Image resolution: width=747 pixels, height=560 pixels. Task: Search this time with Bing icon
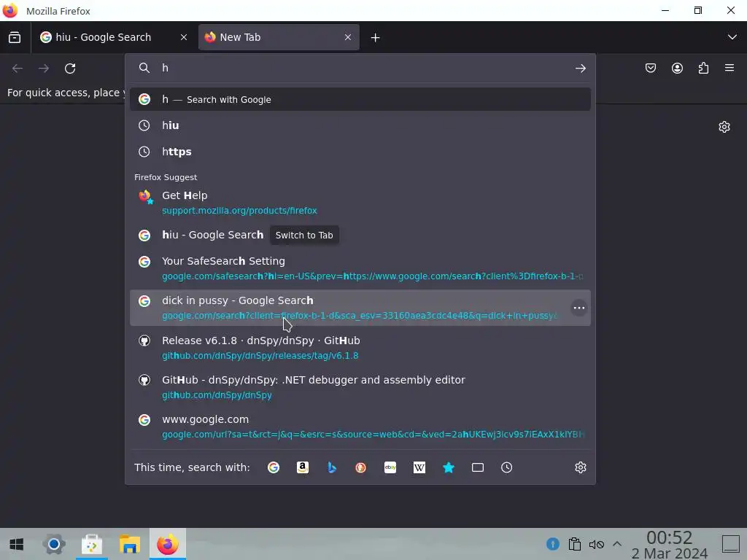click(332, 467)
